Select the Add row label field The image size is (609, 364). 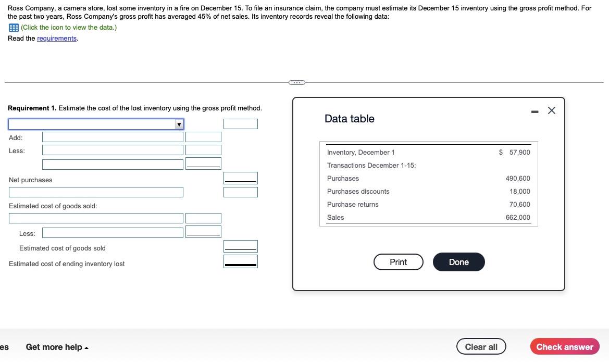pos(113,137)
